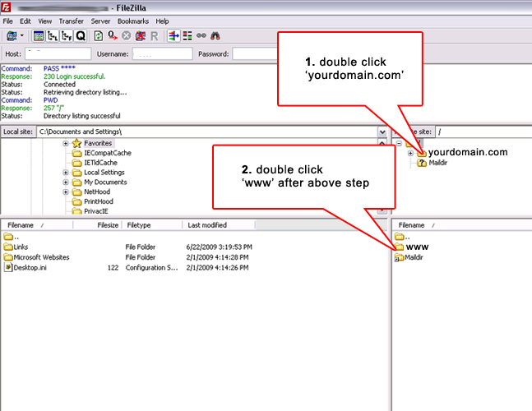Click the Remote site path field
The width and height of the screenshot is (532, 411).
[x=483, y=132]
